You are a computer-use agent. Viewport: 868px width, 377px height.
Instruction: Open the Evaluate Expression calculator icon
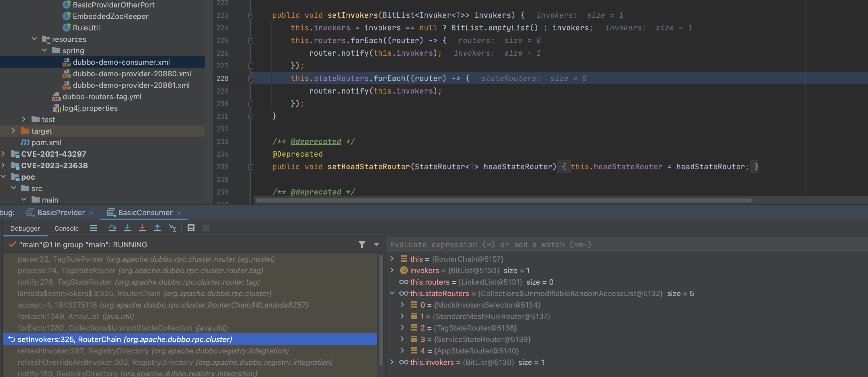tap(191, 228)
